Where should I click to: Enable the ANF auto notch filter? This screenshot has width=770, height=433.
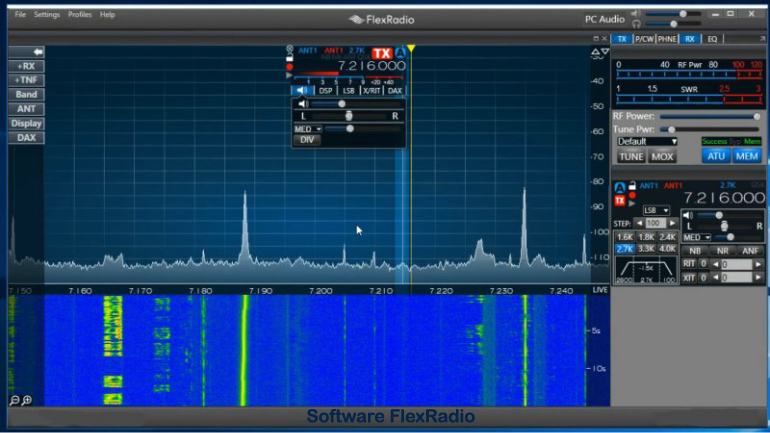click(x=750, y=251)
